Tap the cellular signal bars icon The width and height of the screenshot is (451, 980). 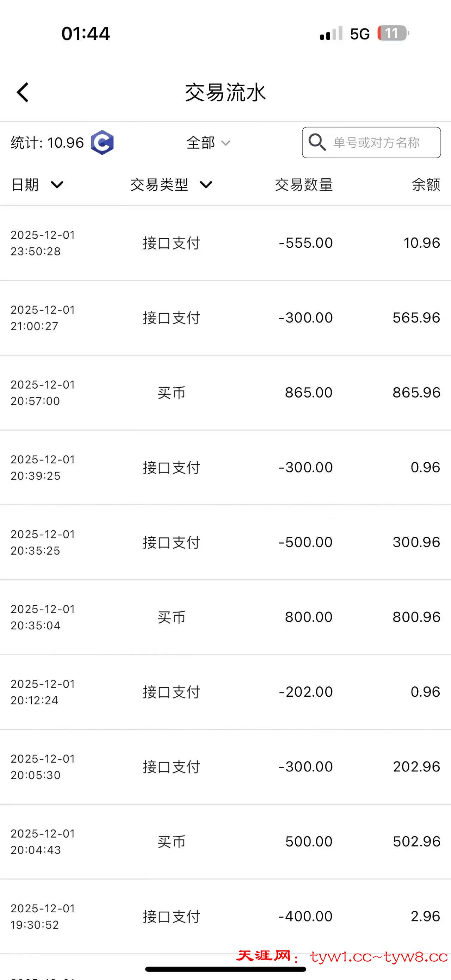click(x=331, y=33)
